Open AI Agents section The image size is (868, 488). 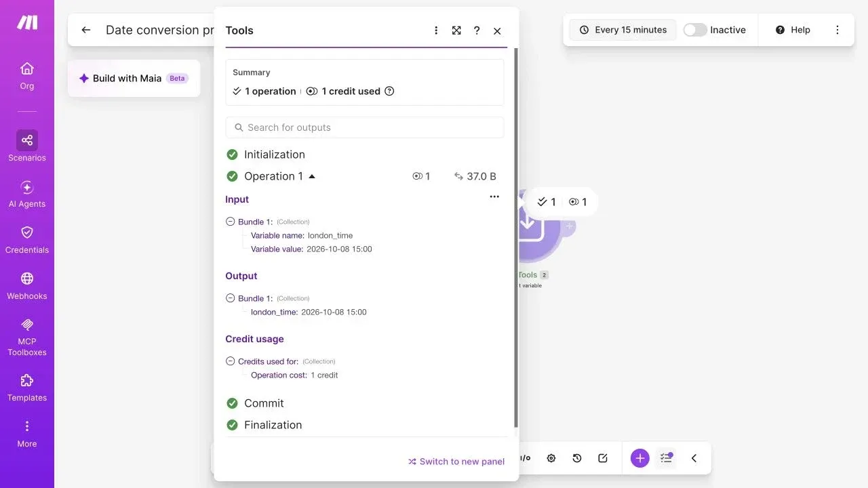tap(27, 194)
